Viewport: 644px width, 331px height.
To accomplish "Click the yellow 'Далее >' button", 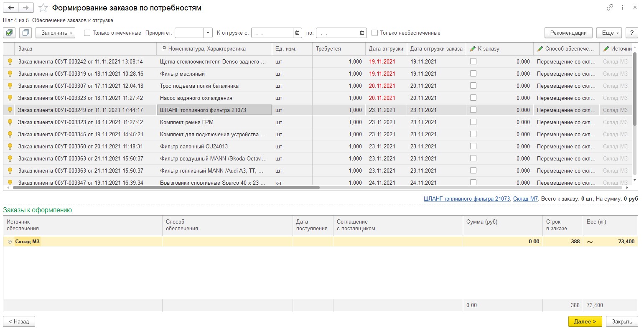I will click(x=585, y=321).
